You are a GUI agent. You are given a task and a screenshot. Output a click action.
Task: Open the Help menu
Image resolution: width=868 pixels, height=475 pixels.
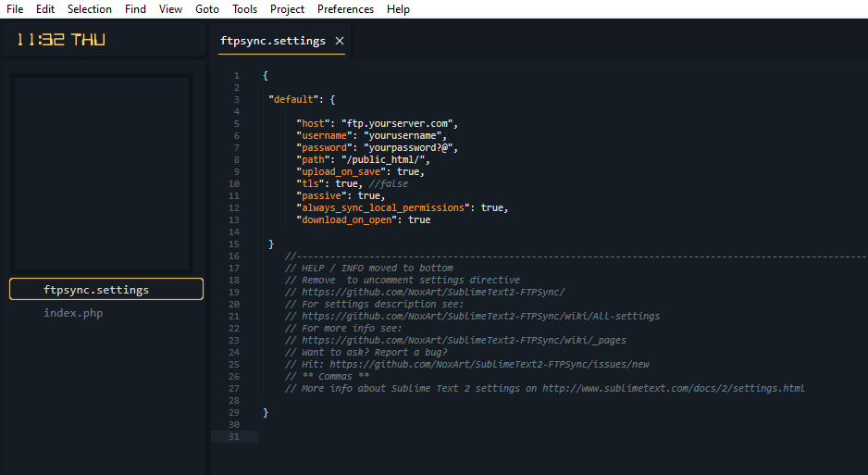tap(398, 9)
